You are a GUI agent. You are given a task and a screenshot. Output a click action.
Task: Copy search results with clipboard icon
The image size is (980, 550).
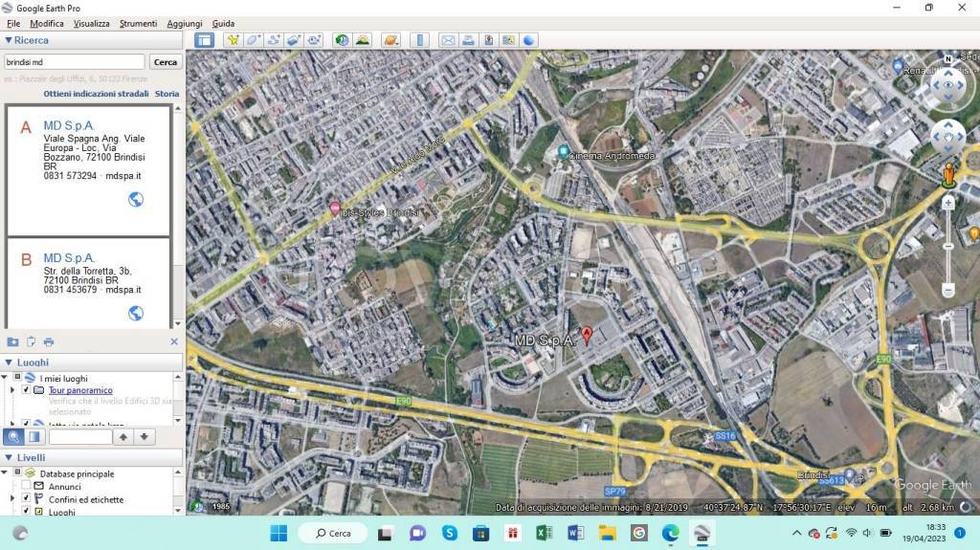(x=31, y=341)
